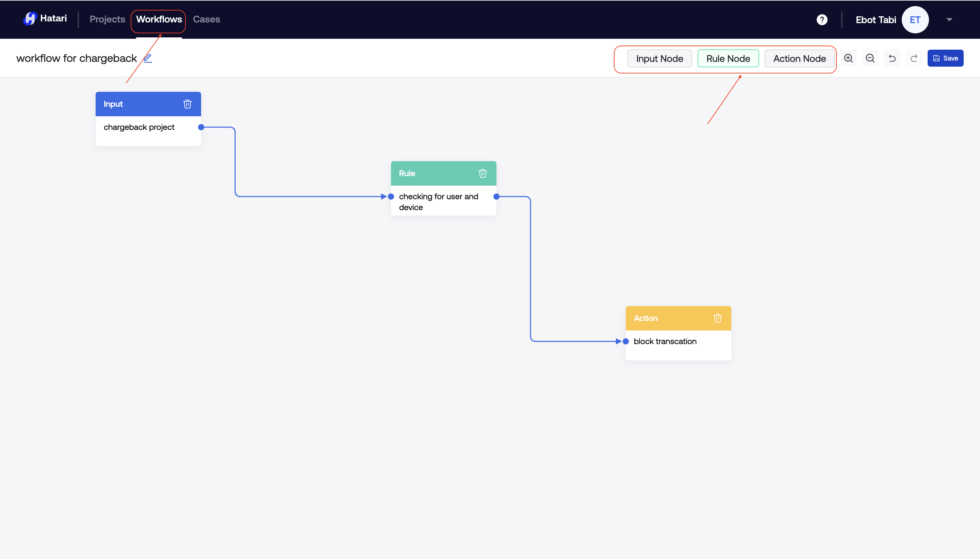Zoom in on the workflow canvas
The width and height of the screenshot is (980, 559).
tap(848, 58)
